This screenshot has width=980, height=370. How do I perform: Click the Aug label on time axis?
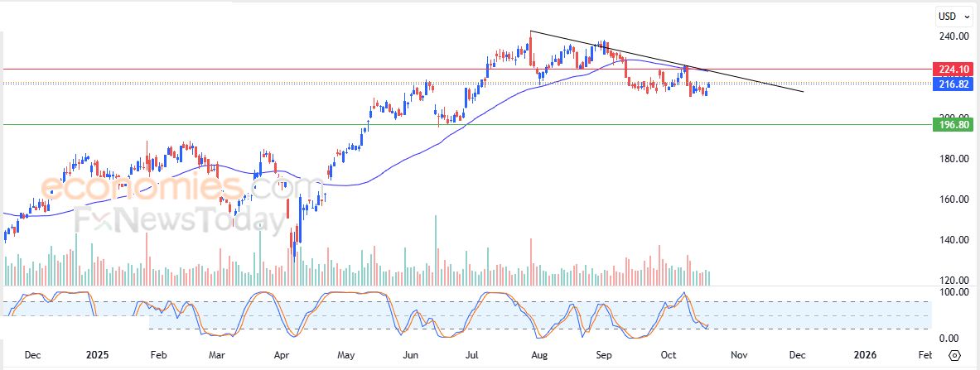538,355
